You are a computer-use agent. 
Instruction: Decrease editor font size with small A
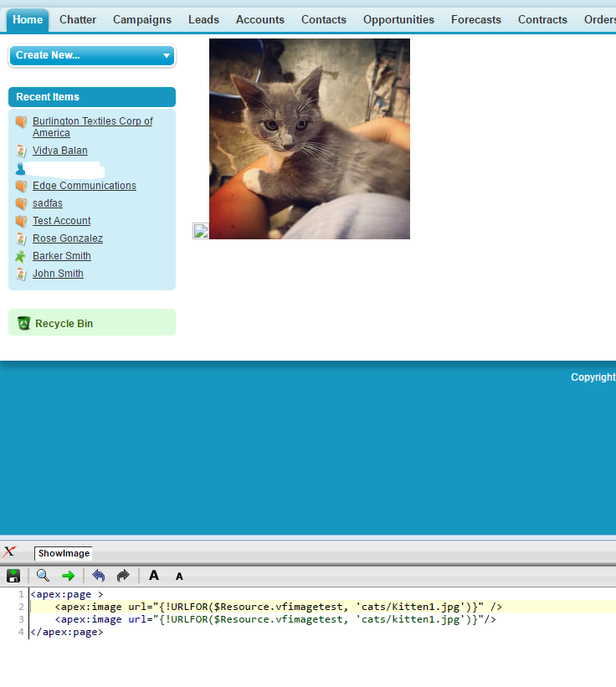pyautogui.click(x=179, y=577)
